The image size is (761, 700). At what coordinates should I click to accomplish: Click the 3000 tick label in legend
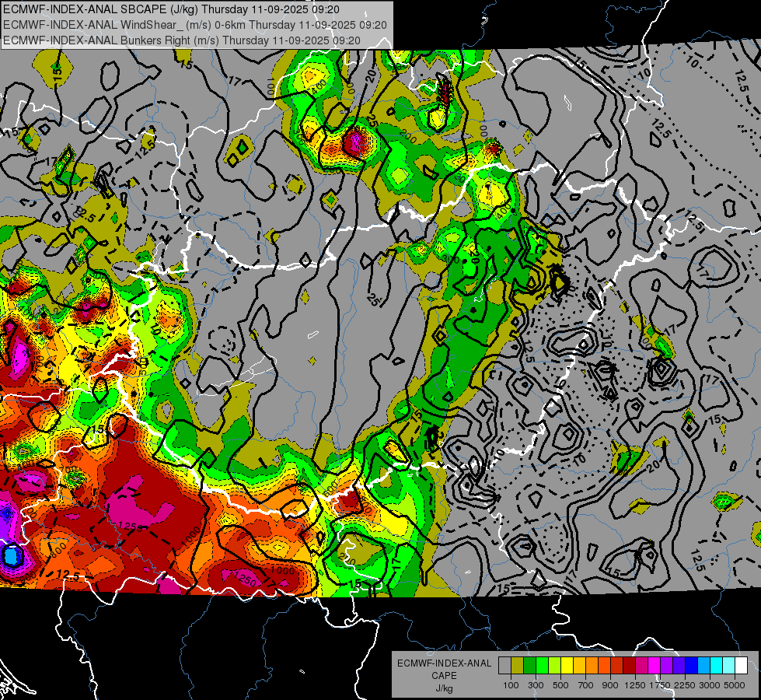click(710, 685)
